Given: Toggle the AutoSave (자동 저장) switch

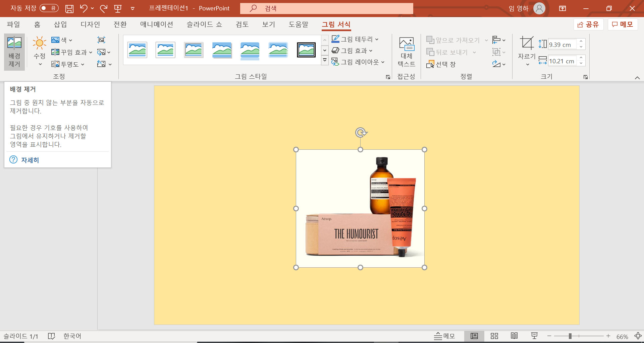Looking at the screenshot, I should pos(49,8).
